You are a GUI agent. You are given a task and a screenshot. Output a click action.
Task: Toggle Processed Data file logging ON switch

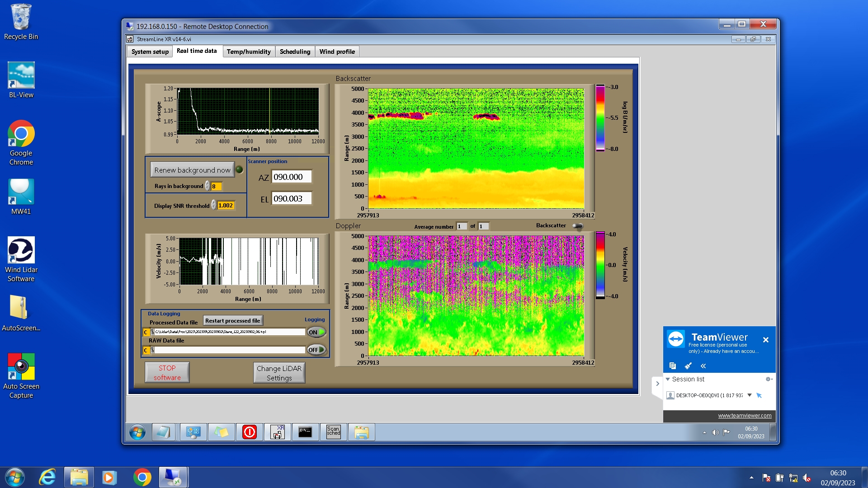[x=316, y=332]
